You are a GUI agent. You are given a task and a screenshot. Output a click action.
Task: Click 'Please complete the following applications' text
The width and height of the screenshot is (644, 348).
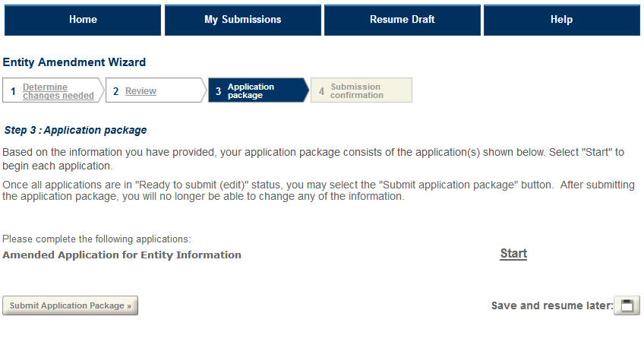pos(96,239)
